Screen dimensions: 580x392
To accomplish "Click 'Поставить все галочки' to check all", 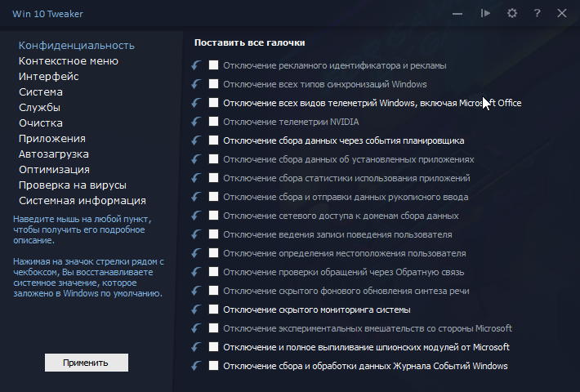I will pos(250,43).
